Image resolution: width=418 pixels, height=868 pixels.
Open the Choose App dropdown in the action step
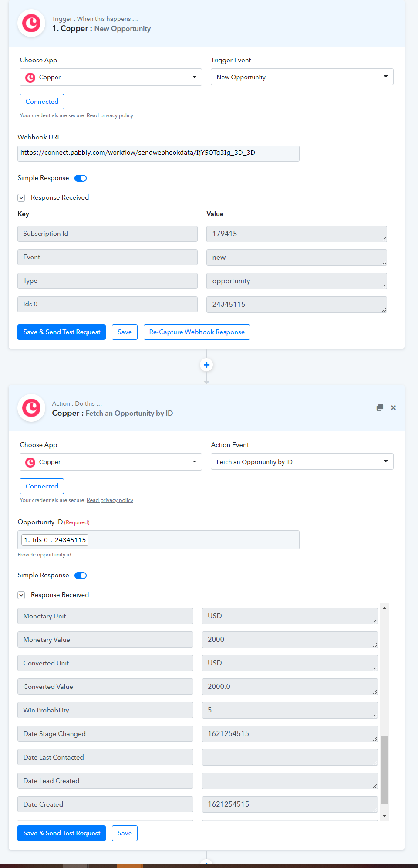point(111,462)
